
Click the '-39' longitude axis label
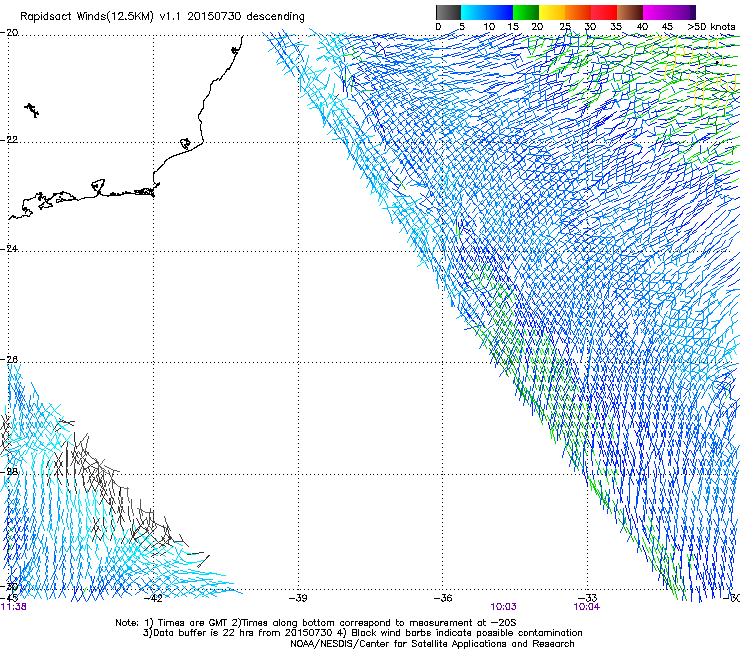(x=298, y=598)
